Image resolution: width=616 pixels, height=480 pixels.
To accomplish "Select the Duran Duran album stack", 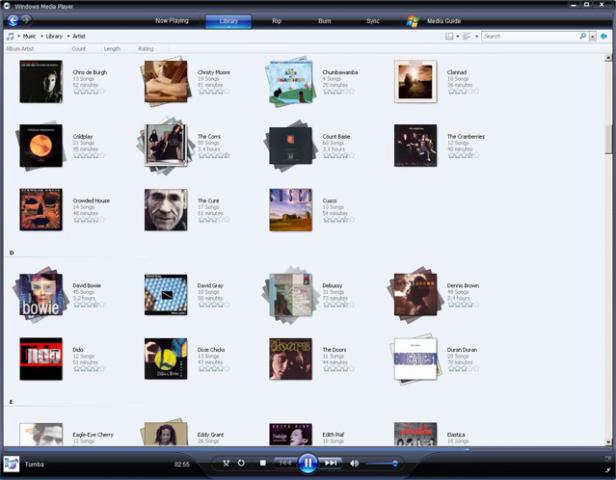I will tap(415, 359).
